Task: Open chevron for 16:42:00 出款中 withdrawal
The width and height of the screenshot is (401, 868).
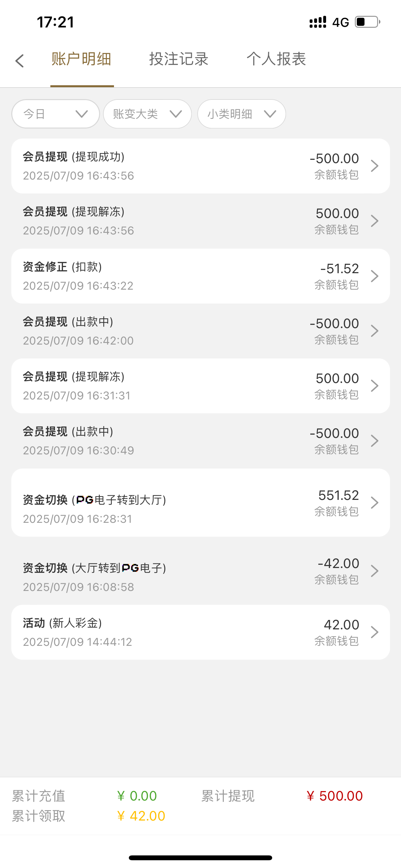Action: click(375, 331)
